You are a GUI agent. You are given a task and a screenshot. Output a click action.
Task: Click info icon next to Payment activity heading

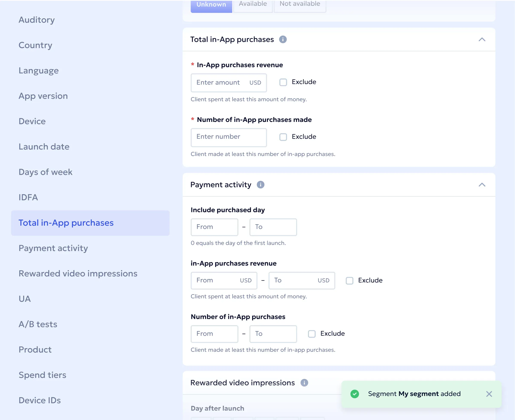[x=260, y=185]
